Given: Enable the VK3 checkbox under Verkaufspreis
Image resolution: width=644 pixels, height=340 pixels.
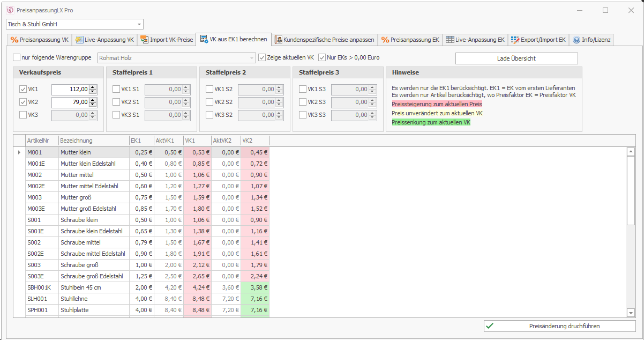Looking at the screenshot, I should coord(23,114).
